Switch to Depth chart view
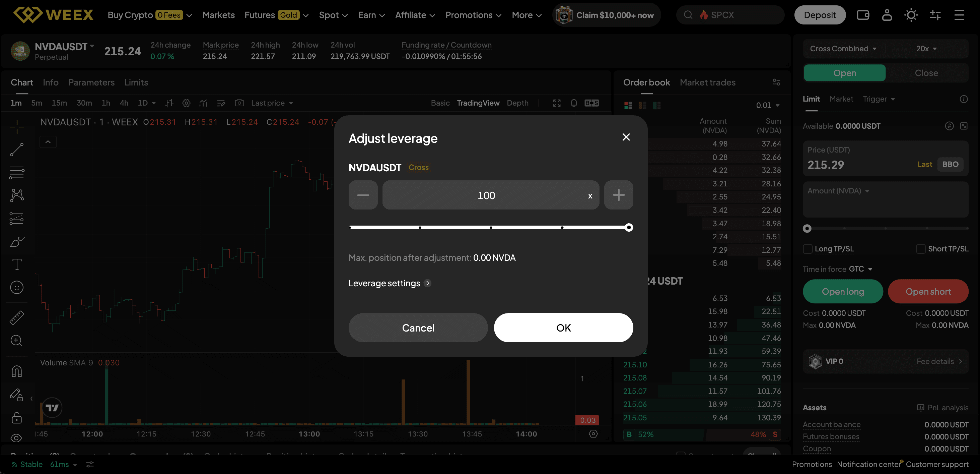Viewport: 980px width, 474px height. [517, 103]
